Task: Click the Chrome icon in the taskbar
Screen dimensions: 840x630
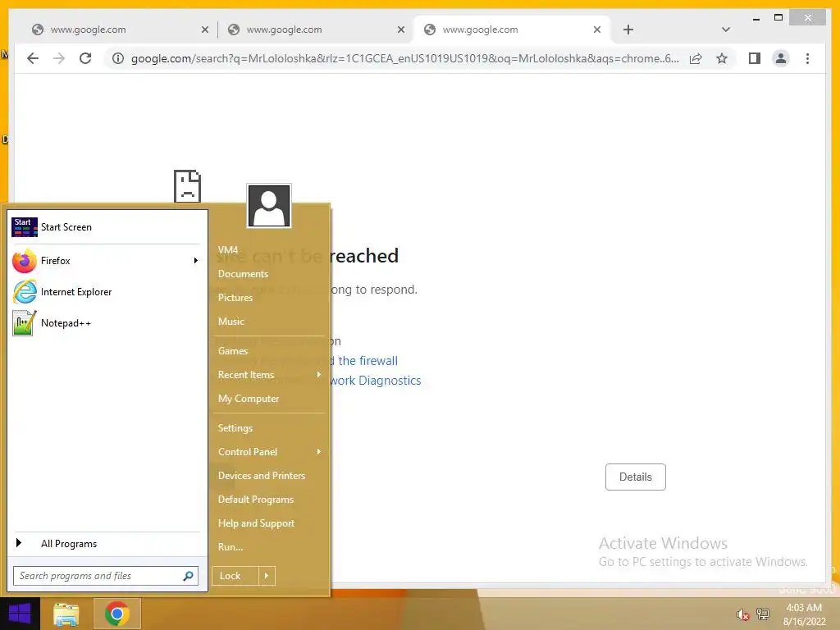Action: click(x=117, y=614)
